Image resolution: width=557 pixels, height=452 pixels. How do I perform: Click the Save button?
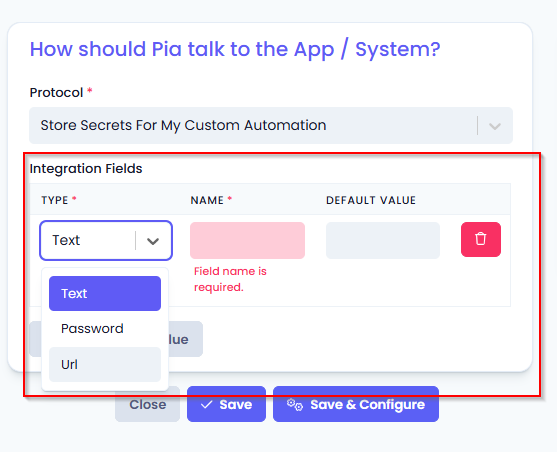[x=226, y=404]
